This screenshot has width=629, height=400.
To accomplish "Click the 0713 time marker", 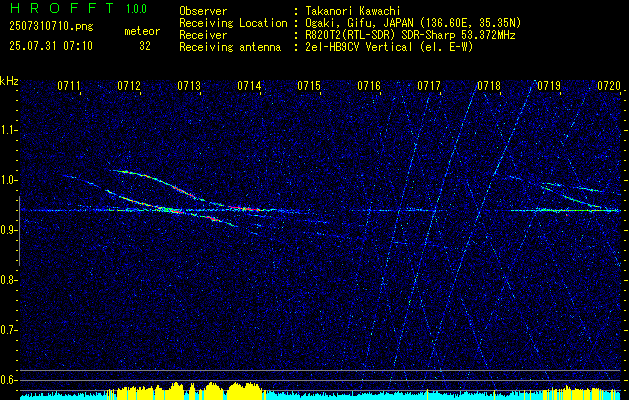I will [x=189, y=86].
